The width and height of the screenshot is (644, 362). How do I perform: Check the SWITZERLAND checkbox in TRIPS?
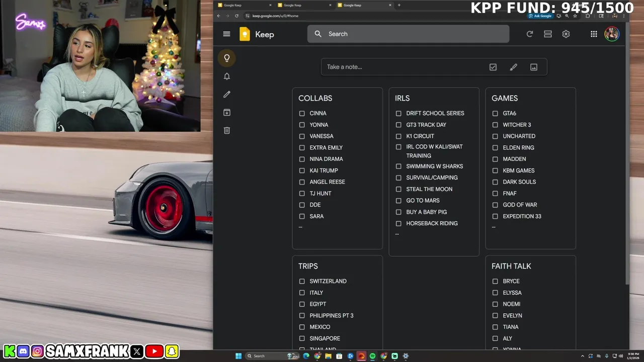[x=302, y=282]
